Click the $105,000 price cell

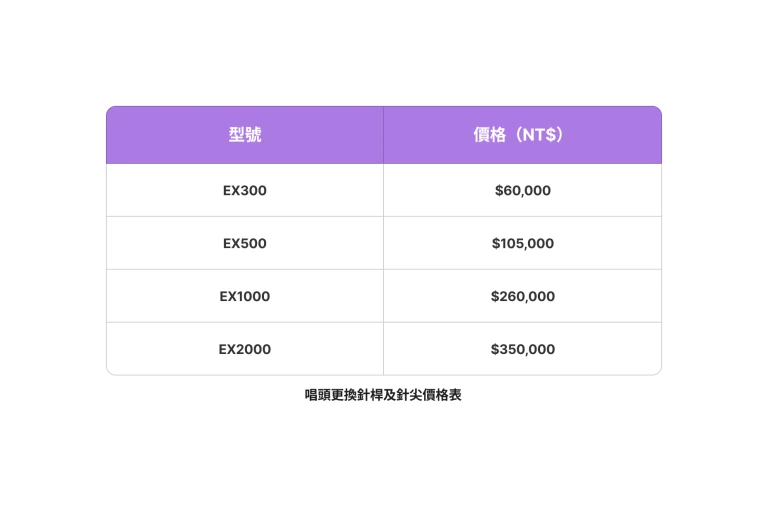(x=523, y=243)
